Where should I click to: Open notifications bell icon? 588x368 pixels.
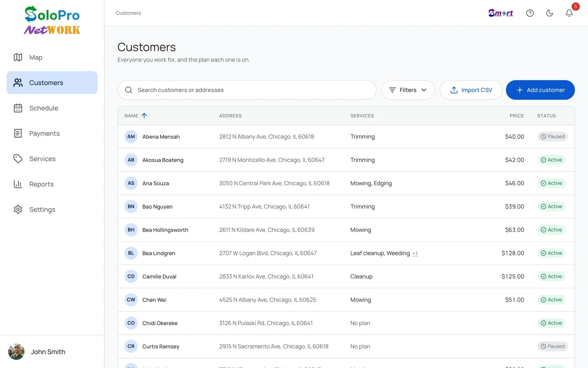pos(569,13)
